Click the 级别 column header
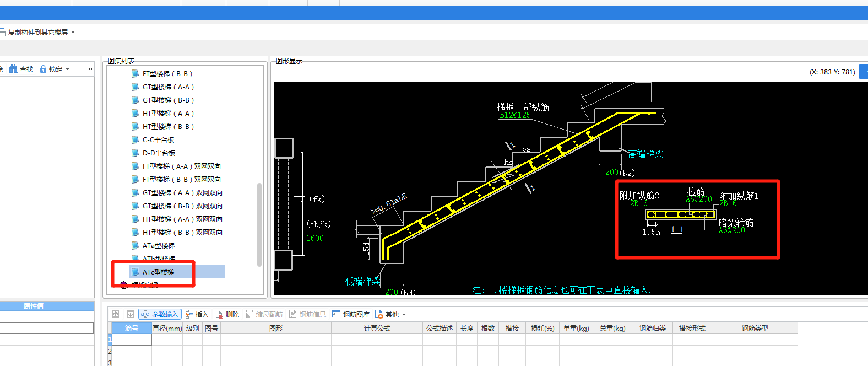The height and width of the screenshot is (366, 868). pyautogui.click(x=193, y=328)
